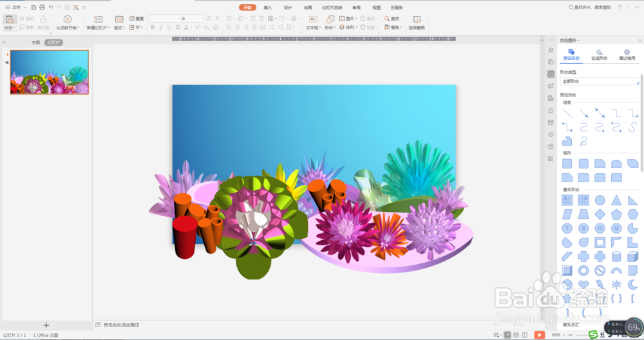Undo the last action
The image size is (644, 340).
click(50, 7)
